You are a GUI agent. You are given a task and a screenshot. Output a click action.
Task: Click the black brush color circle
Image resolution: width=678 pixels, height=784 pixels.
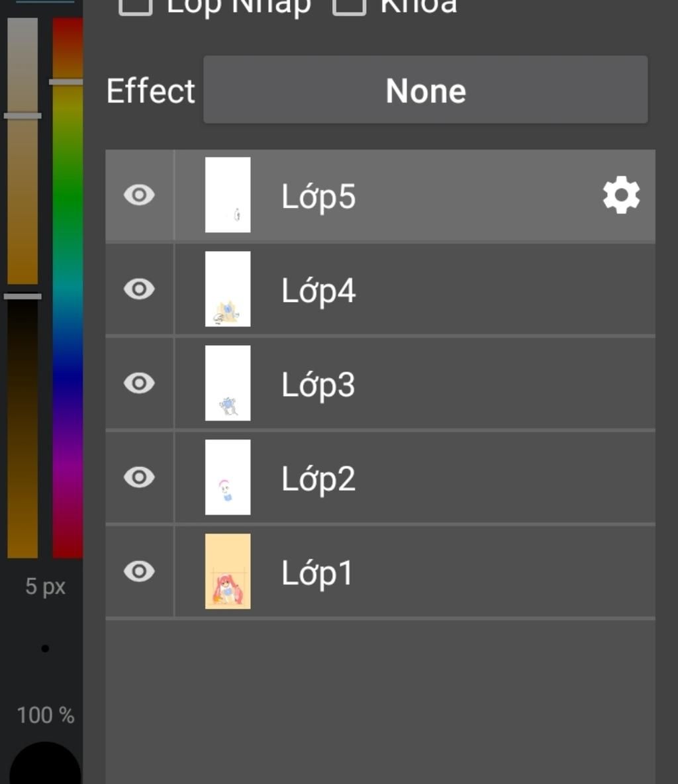(x=45, y=763)
